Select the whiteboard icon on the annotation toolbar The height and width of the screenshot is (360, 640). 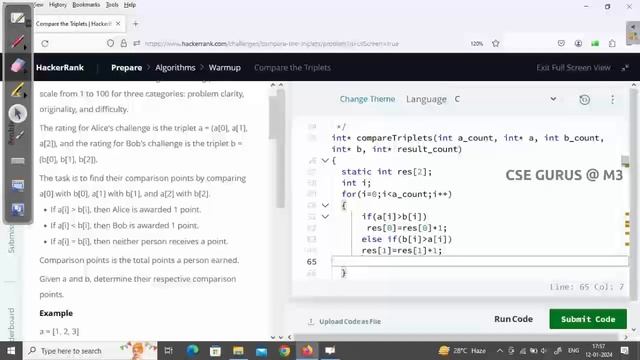pos(17,18)
